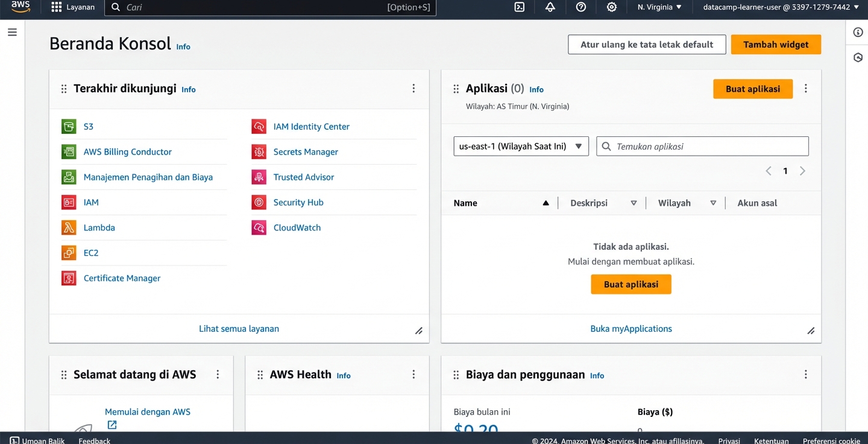The height and width of the screenshot is (444, 868).
Task: Expand the datacamp-learner-user account menu
Action: click(x=781, y=7)
